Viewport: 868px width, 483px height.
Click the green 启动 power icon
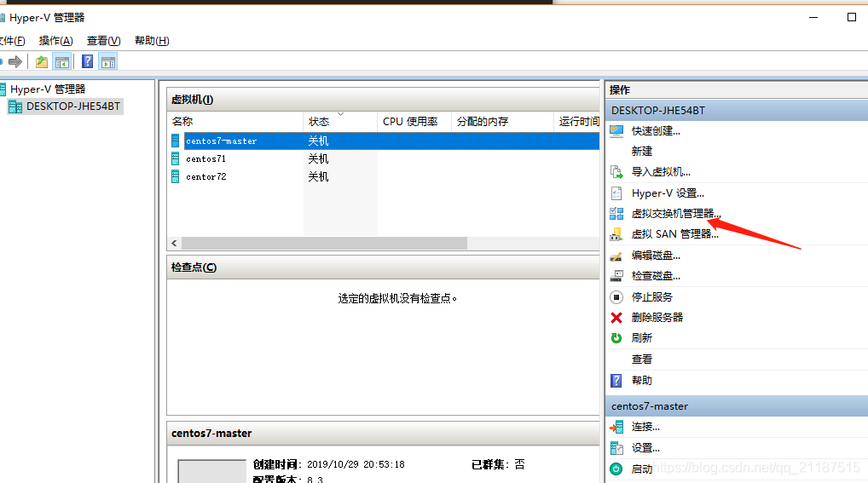click(x=616, y=469)
